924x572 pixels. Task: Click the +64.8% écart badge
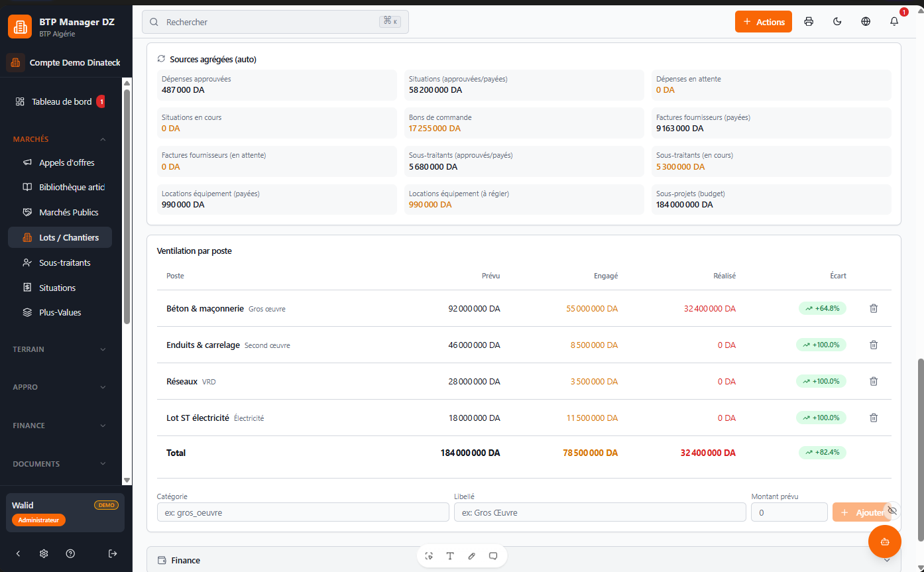click(x=822, y=308)
